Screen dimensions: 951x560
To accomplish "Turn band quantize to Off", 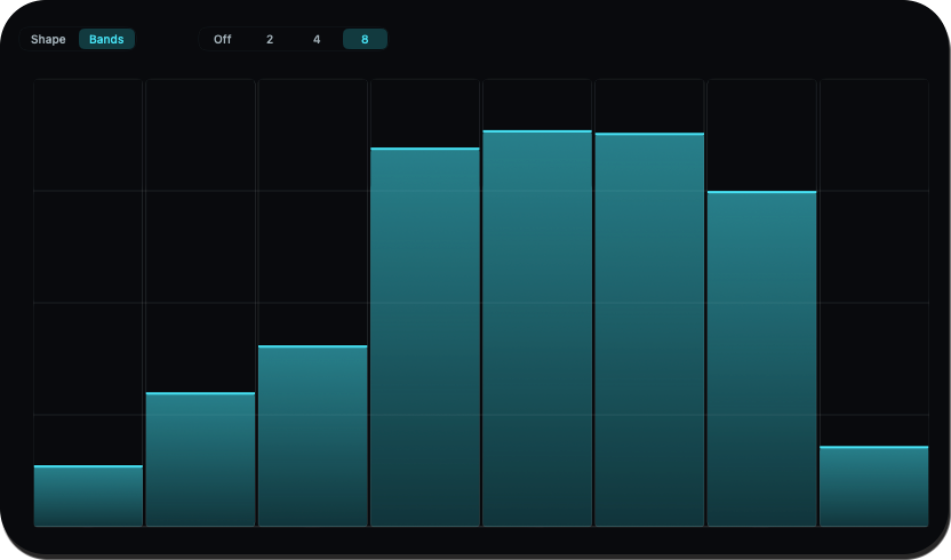I will 222,39.
